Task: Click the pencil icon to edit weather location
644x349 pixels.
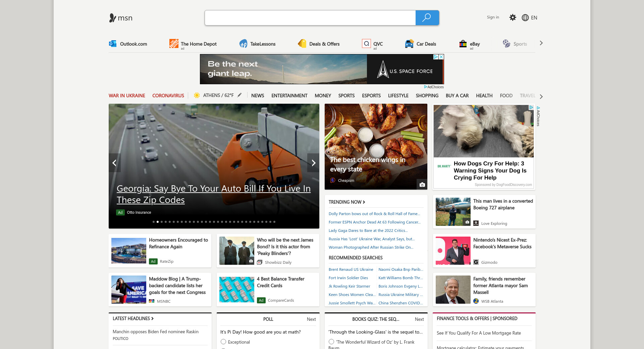Action: [239, 95]
